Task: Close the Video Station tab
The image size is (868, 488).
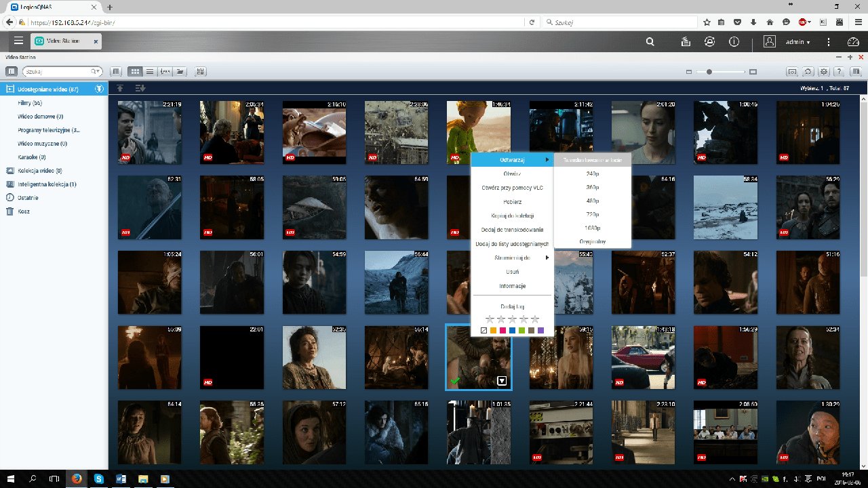Action: [x=96, y=41]
